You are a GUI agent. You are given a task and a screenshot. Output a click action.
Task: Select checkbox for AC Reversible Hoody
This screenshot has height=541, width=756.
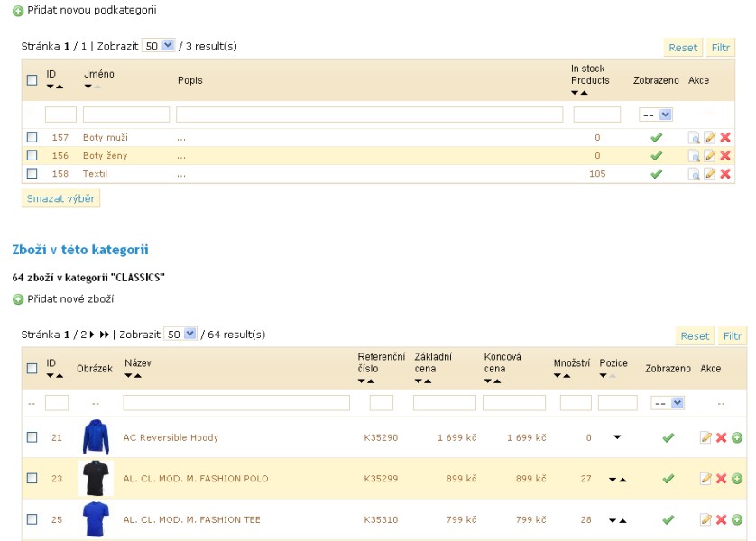32,437
